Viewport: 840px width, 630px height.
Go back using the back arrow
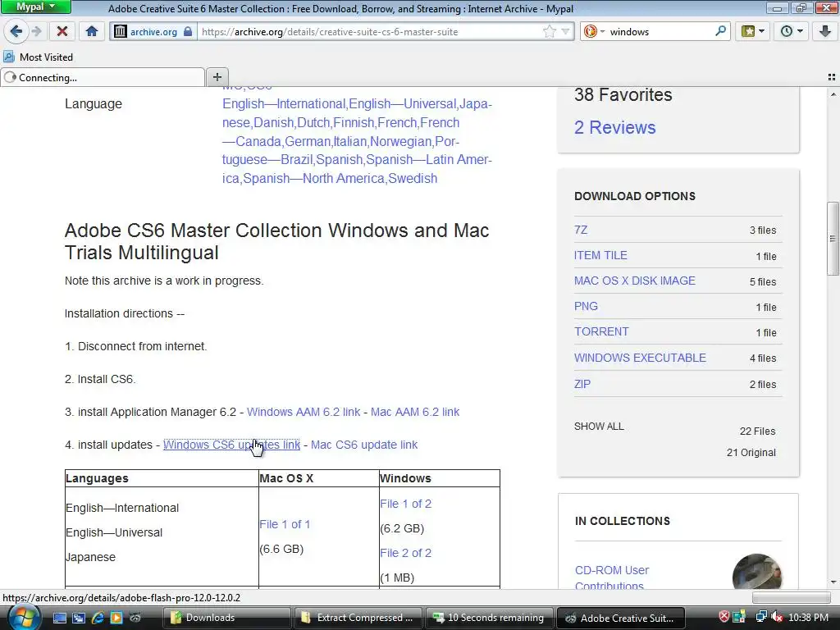tap(16, 31)
